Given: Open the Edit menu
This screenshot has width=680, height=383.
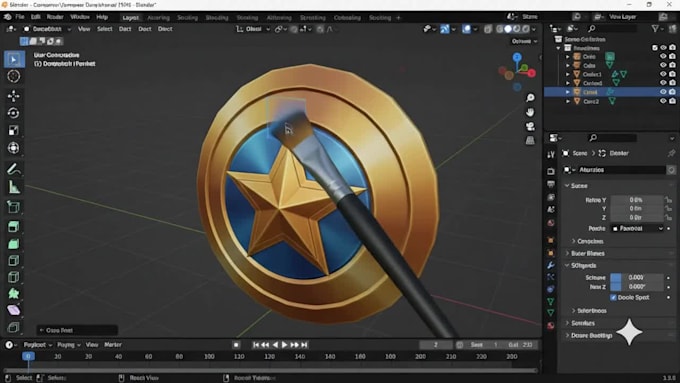Looking at the screenshot, I should [36, 17].
